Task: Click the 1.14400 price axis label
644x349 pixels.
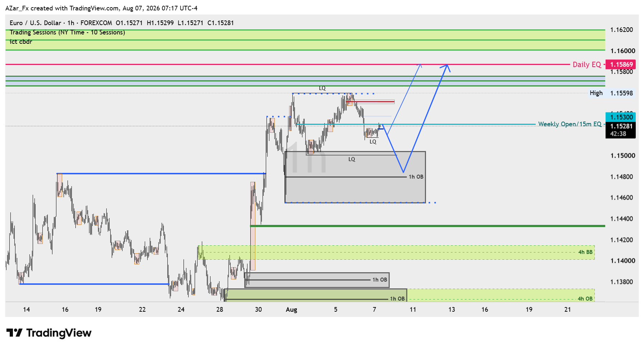Action: [622, 219]
